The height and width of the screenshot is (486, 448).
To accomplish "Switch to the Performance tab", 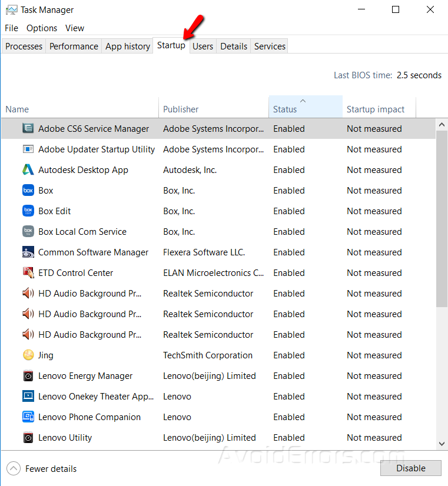I will tap(73, 45).
